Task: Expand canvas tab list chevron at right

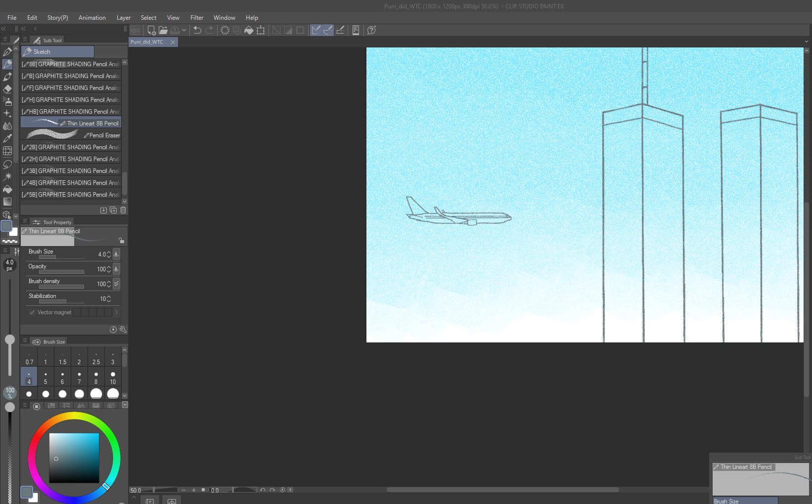Action: [807, 42]
